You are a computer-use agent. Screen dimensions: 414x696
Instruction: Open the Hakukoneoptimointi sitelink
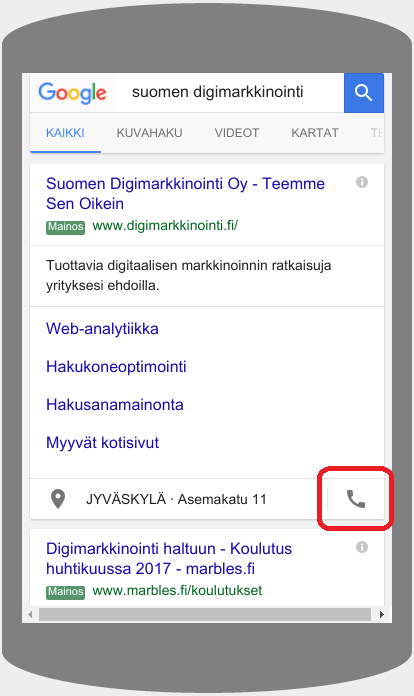[x=116, y=367]
